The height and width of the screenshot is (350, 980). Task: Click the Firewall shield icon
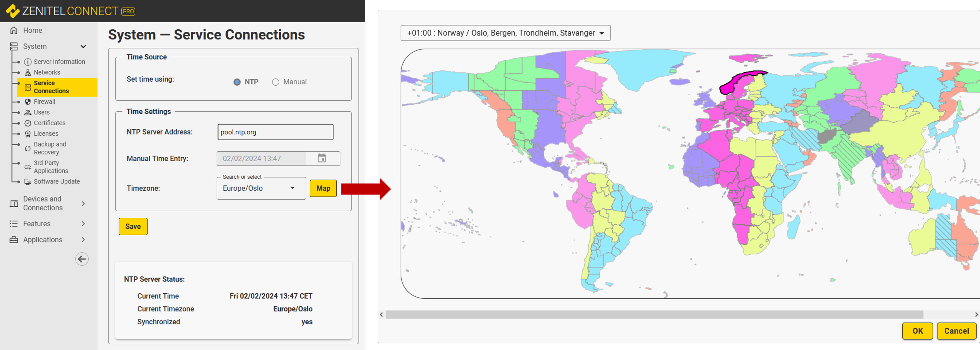click(28, 102)
